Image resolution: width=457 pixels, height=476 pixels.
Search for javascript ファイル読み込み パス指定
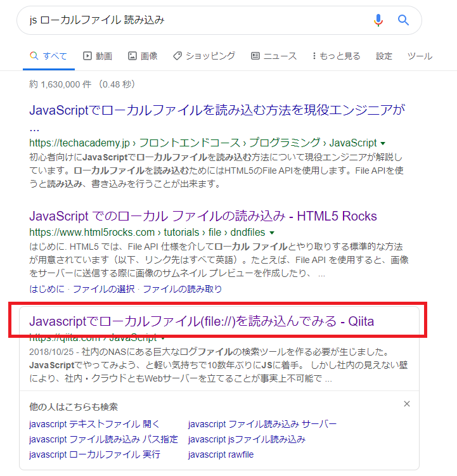(103, 439)
